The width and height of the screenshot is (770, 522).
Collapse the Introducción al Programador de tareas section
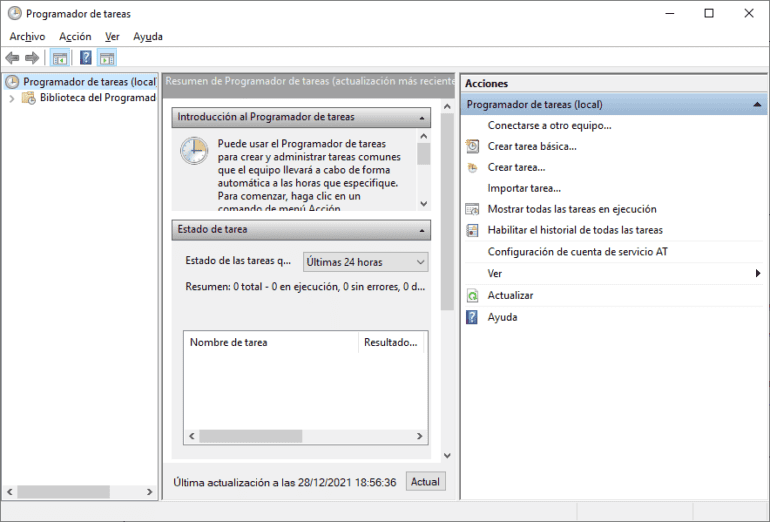[422, 118]
